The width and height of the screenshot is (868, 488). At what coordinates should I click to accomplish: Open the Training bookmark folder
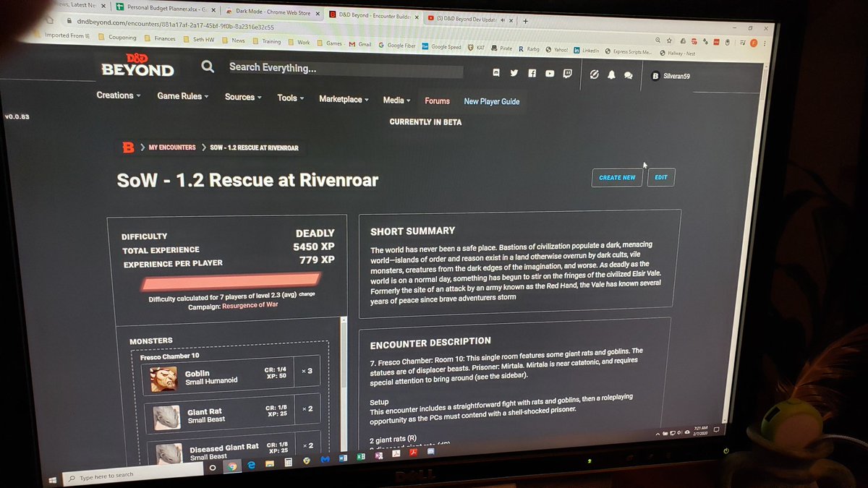pyautogui.click(x=265, y=41)
